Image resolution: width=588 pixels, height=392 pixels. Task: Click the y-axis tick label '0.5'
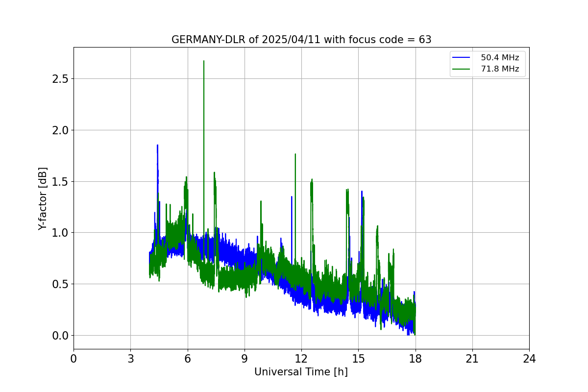coord(61,284)
